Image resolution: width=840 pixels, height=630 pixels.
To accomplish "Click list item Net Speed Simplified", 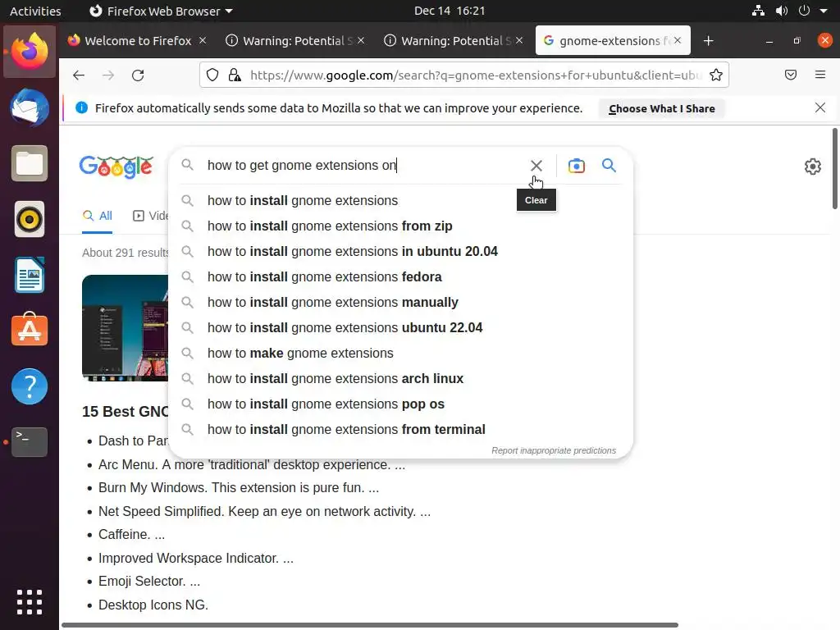I will tap(264, 511).
